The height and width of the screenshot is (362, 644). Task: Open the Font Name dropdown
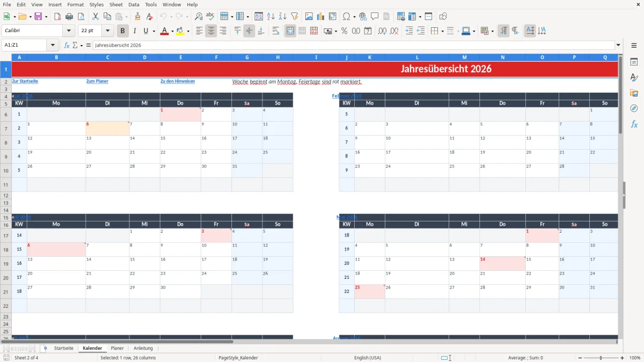click(x=69, y=31)
